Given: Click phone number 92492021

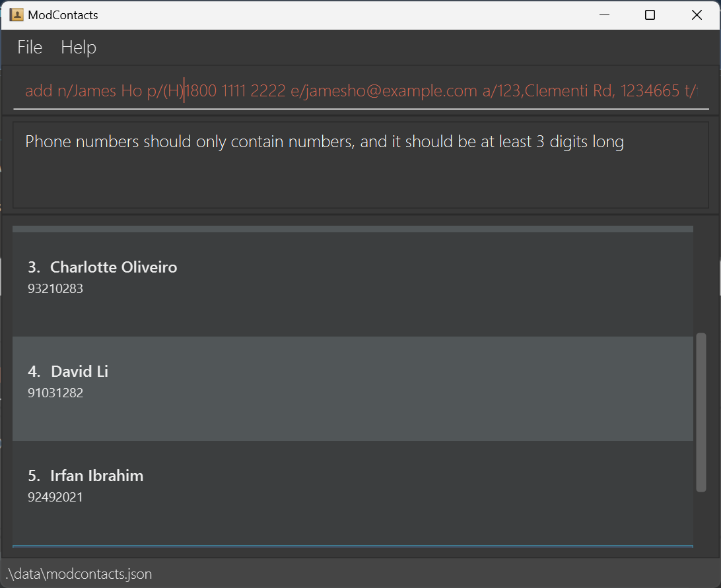Looking at the screenshot, I should tap(55, 498).
